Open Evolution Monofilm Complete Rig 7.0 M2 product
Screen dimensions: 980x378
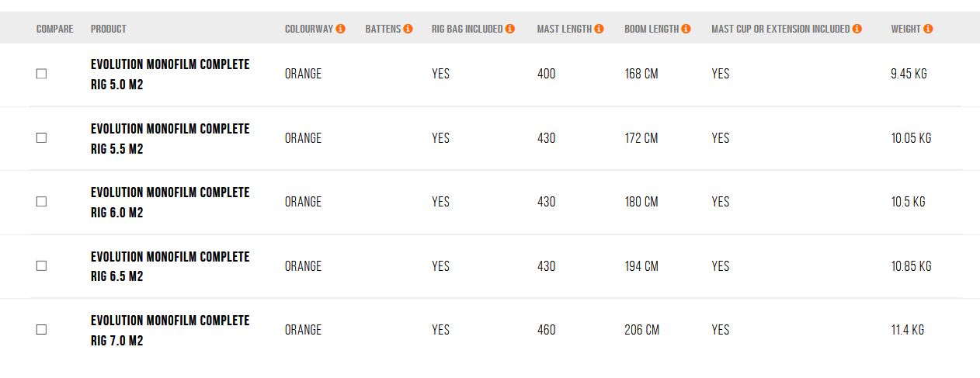(x=170, y=331)
